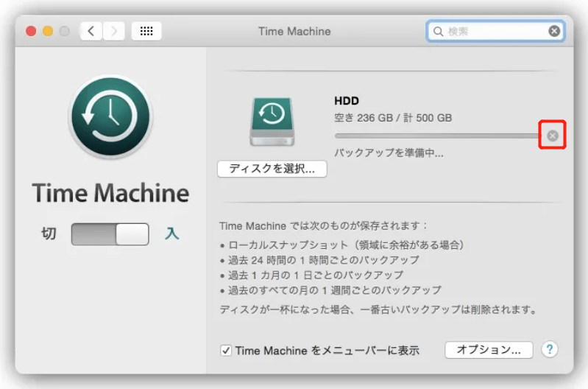This screenshot has width=588, height=389.
Task: Open help with the question mark button
Action: [x=550, y=349]
